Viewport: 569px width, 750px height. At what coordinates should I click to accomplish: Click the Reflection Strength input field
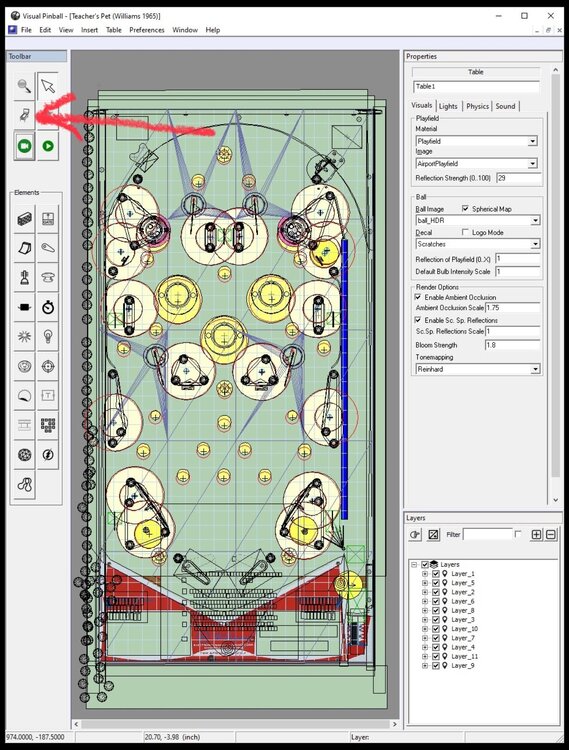click(x=519, y=178)
